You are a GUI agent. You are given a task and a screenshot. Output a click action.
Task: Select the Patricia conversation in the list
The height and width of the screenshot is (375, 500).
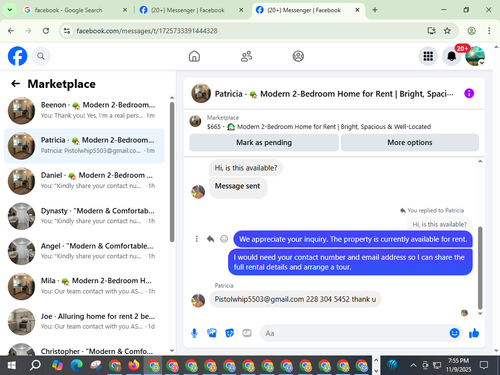point(84,146)
